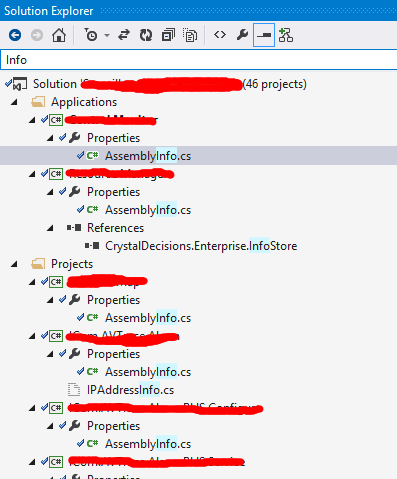Click the C# icon of the highlighted AssemblyInfo.cs
Screen dimensions: 397x479
[92, 155]
